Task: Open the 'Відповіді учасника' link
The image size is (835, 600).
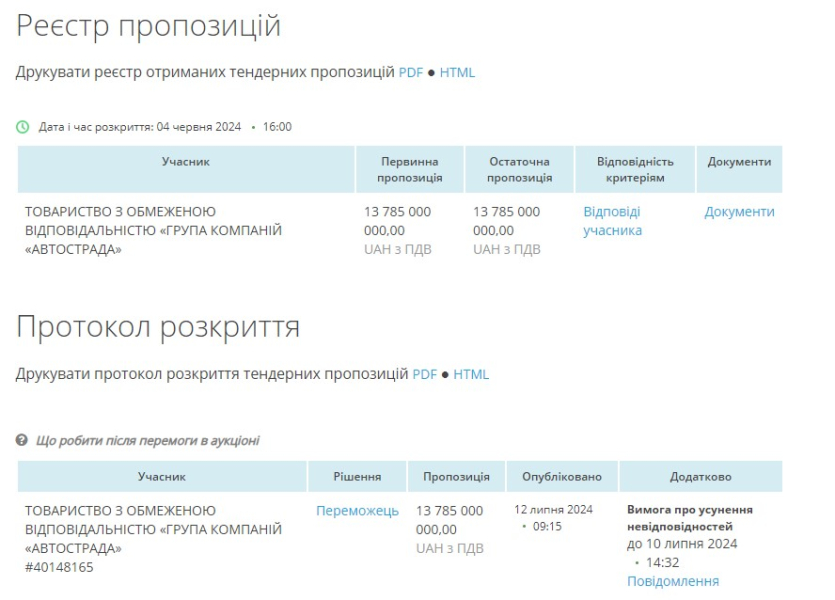Action: tap(612, 221)
